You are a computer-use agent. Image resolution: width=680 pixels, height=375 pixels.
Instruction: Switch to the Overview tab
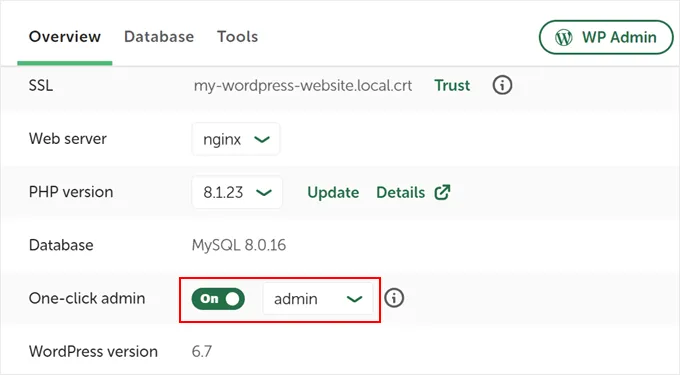click(65, 37)
